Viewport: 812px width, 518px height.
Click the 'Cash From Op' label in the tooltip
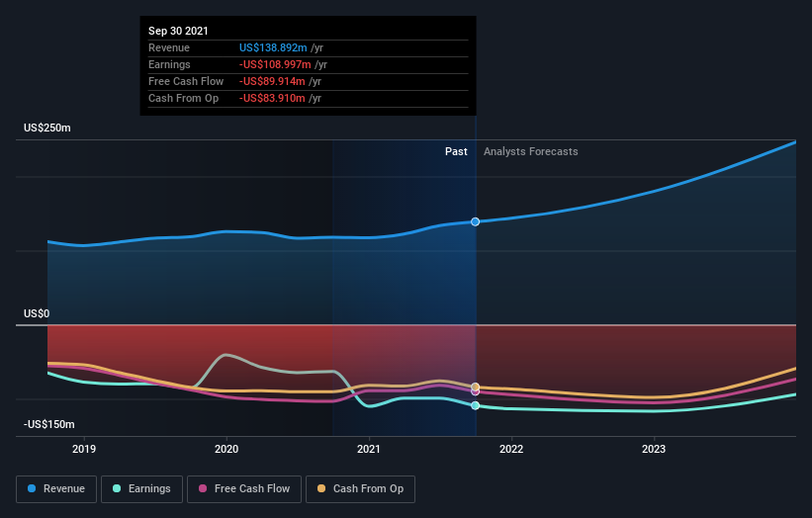pos(183,98)
